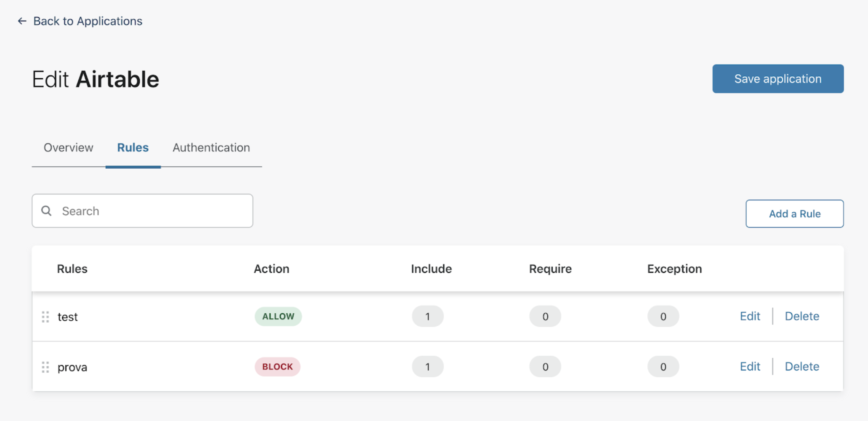Screen dimensions: 868x421
Task: Click the drag handle icon for test rule
Action: 45,317
